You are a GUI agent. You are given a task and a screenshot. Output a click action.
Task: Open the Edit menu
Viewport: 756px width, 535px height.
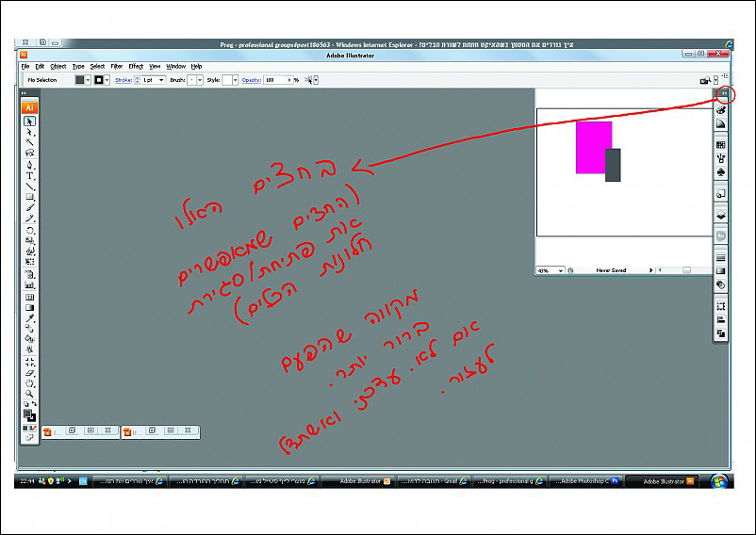[40, 67]
